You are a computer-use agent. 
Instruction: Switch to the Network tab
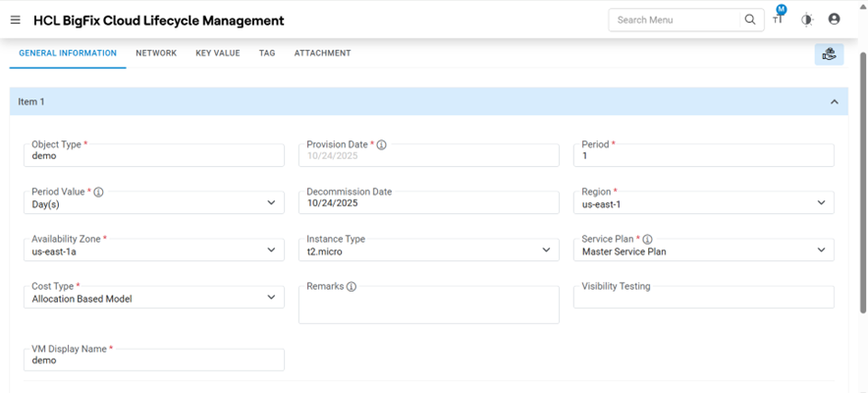(156, 53)
